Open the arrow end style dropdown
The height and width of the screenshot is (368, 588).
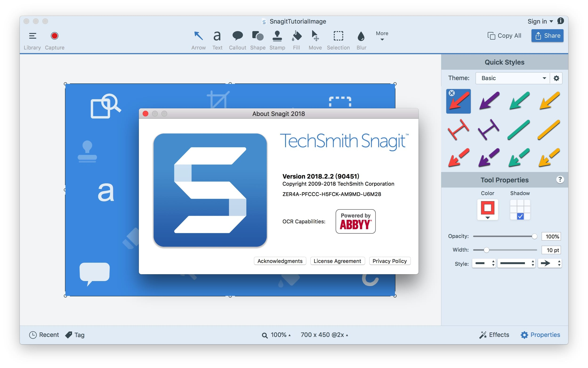[550, 263]
